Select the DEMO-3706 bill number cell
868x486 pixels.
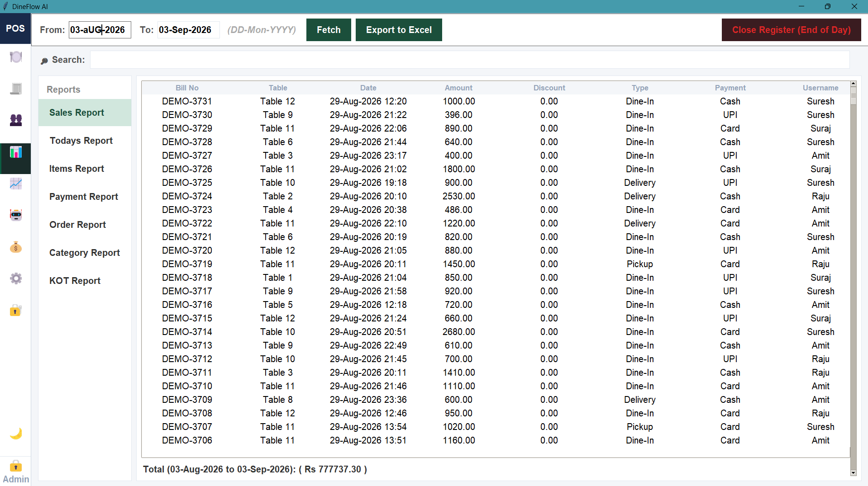(x=187, y=440)
